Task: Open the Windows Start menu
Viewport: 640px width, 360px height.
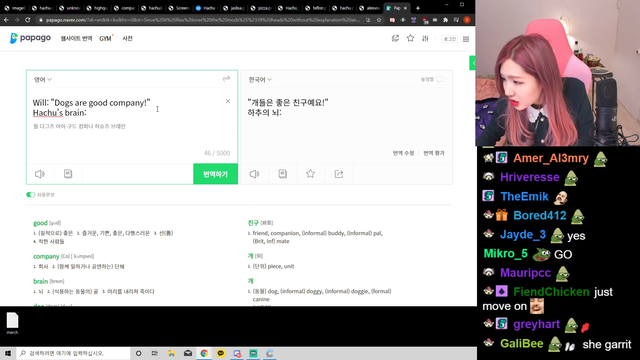Action: click(8, 353)
